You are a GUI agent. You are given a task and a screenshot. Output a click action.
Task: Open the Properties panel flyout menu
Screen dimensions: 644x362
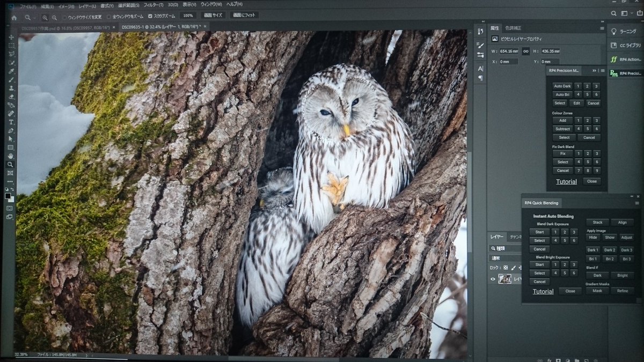click(x=602, y=28)
